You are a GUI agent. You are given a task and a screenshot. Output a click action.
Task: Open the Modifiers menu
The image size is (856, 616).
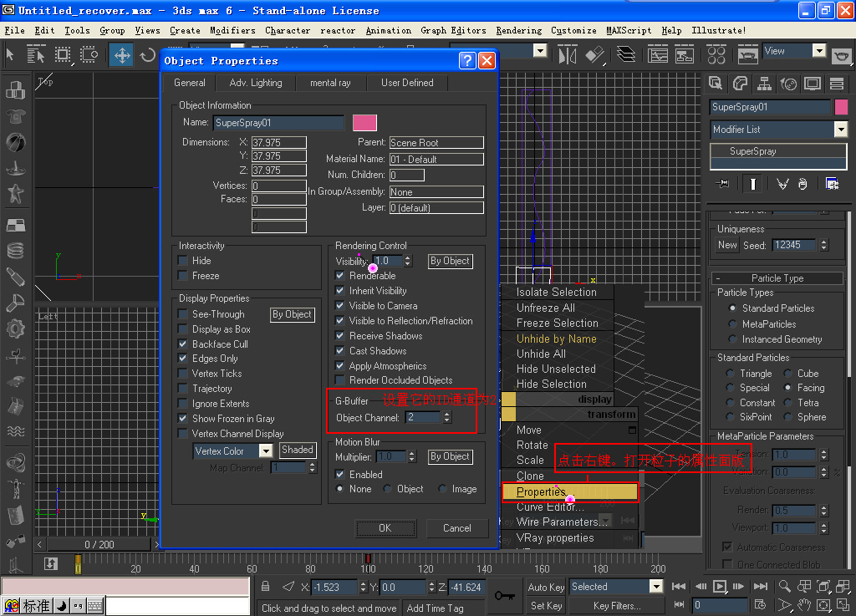[232, 31]
